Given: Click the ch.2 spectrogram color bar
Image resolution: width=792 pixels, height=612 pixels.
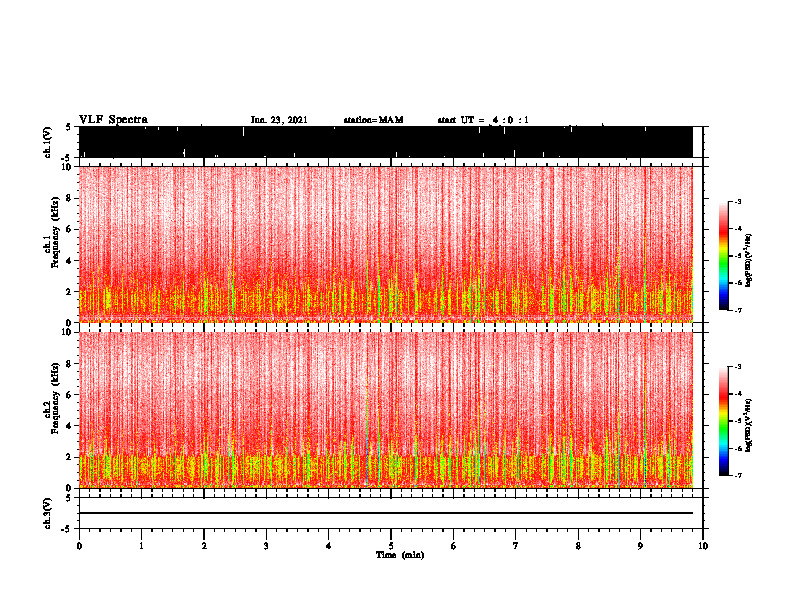Looking at the screenshot, I should 723,421.
